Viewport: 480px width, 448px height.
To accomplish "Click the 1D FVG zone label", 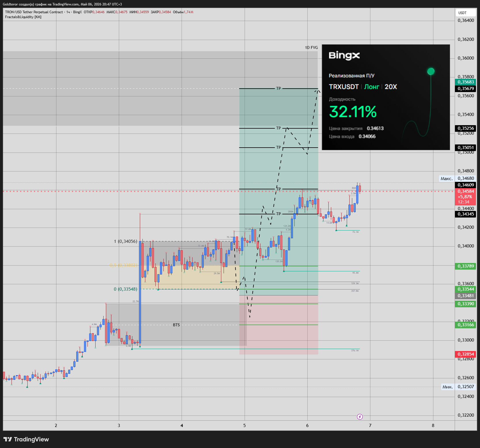I will (311, 47).
